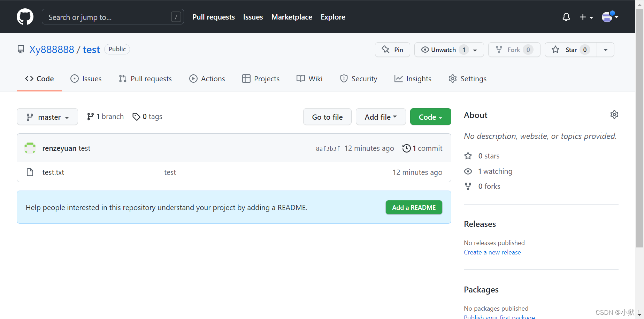
Task: Open Issues in top navigation
Action: coord(253,17)
